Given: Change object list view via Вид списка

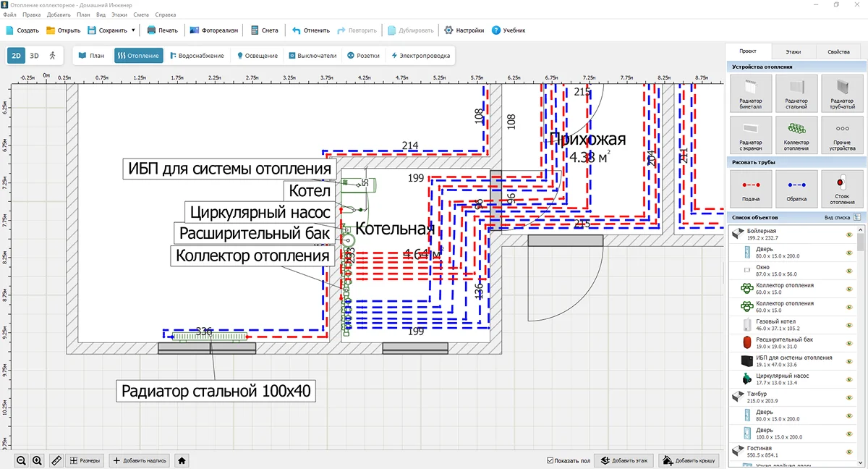Looking at the screenshot, I should tap(843, 217).
